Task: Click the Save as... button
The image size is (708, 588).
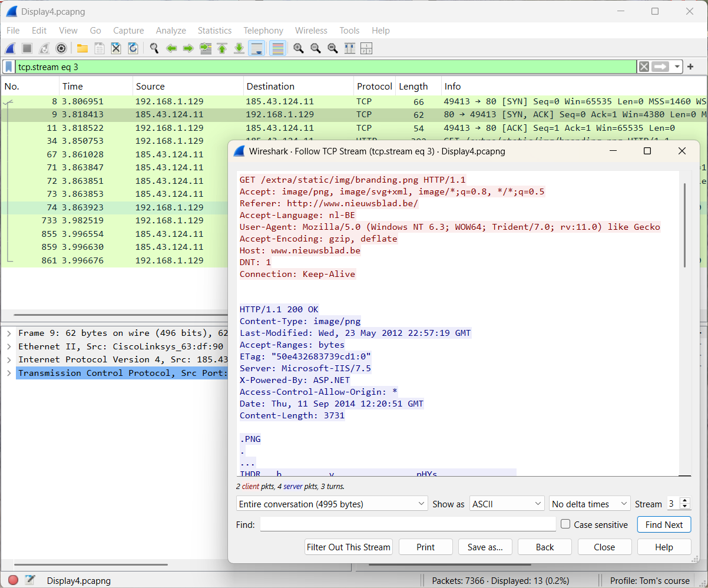Action: 485,547
